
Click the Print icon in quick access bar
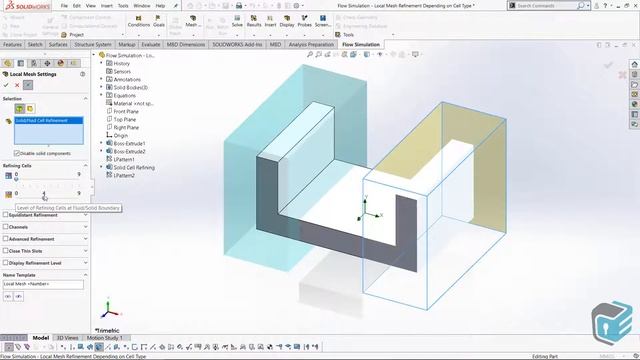tap(239, 6)
